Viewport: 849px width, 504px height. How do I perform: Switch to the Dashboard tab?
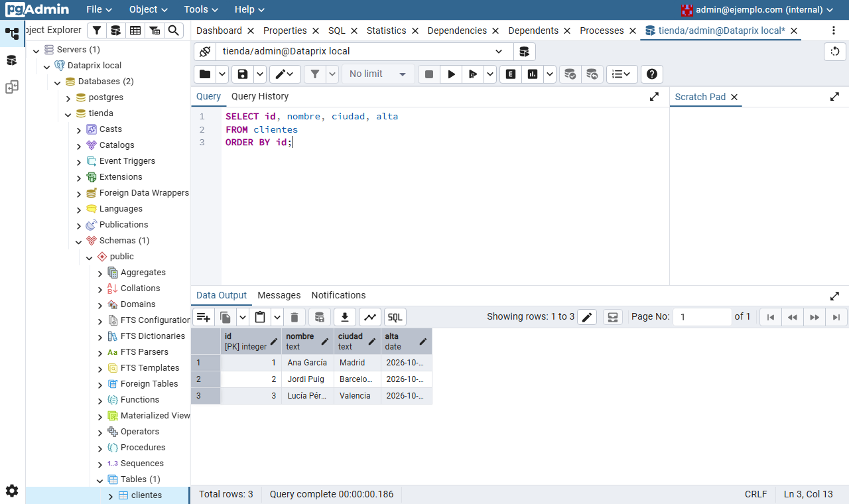(x=219, y=31)
